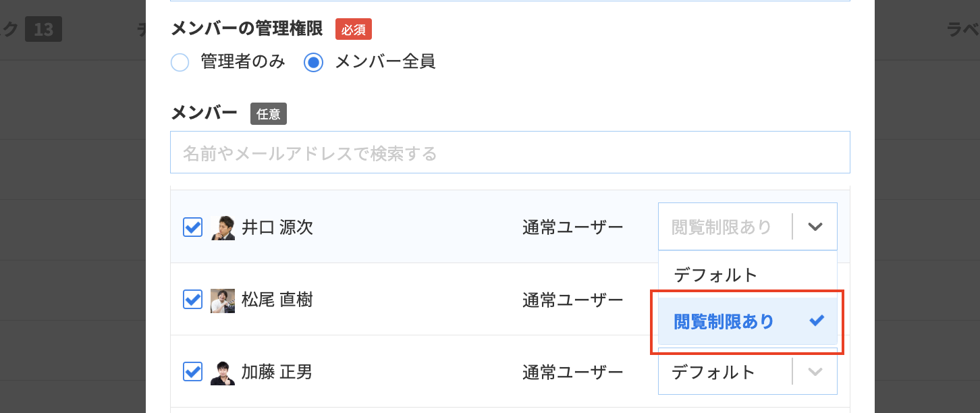Expand 加藤 正男's デフォルト dropdown chevron
The height and width of the screenshot is (413, 980).
[x=815, y=372]
